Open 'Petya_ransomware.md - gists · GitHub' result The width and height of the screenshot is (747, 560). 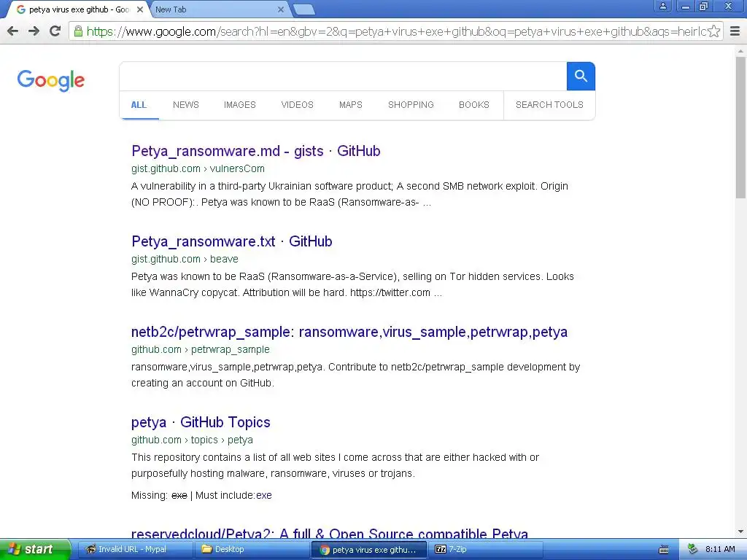(x=256, y=151)
